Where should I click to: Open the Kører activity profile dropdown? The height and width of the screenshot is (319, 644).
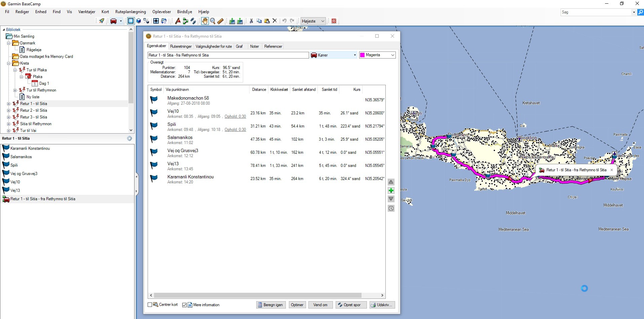(334, 55)
